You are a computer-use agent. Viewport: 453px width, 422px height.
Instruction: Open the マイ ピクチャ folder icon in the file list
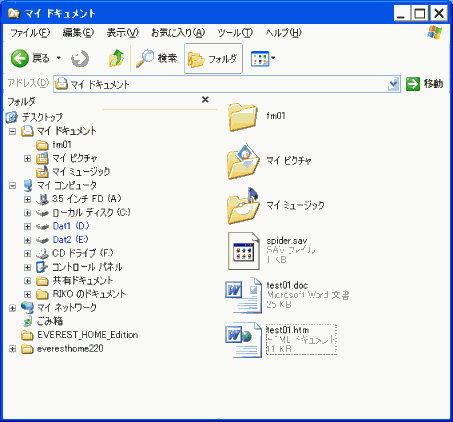244,162
